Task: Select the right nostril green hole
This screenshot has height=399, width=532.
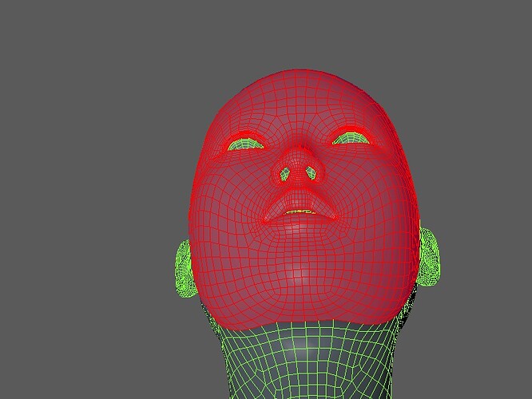Action: pos(311,173)
